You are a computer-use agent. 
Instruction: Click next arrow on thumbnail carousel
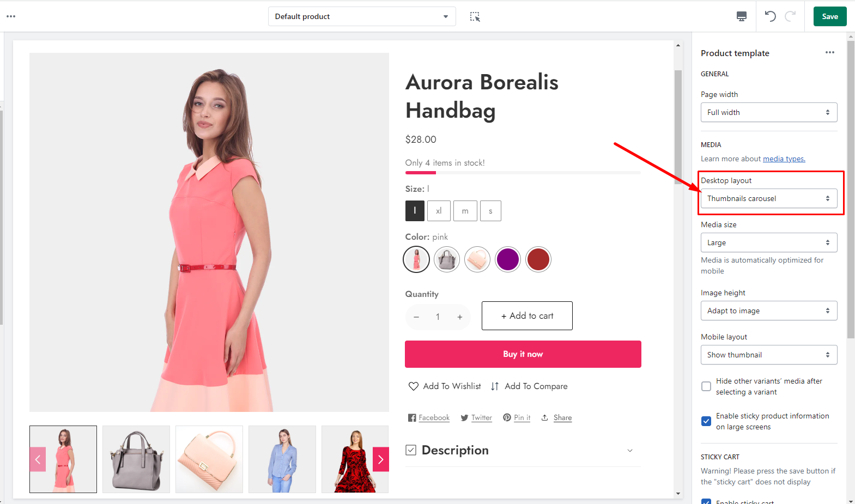[380, 459]
